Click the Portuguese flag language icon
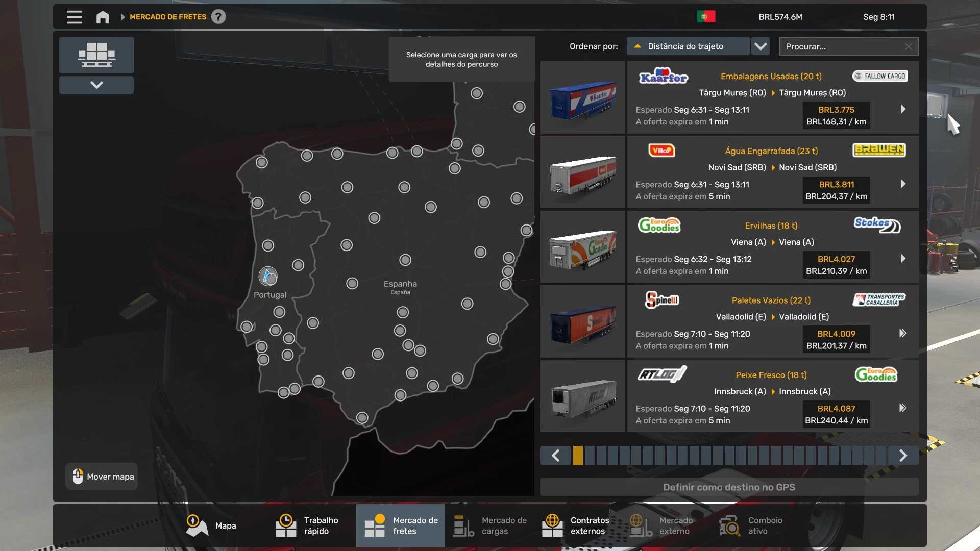This screenshot has height=551, width=980. (706, 17)
